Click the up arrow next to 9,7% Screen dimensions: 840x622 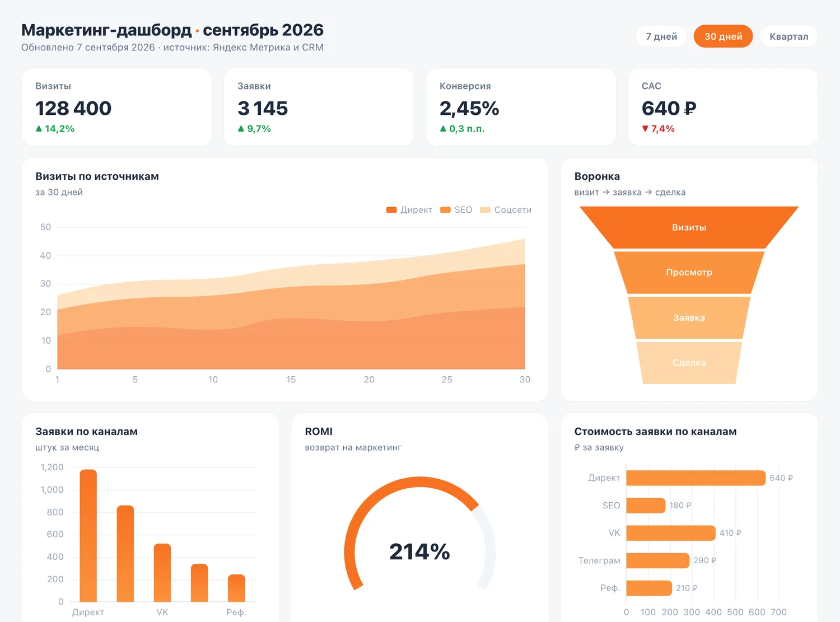241,129
